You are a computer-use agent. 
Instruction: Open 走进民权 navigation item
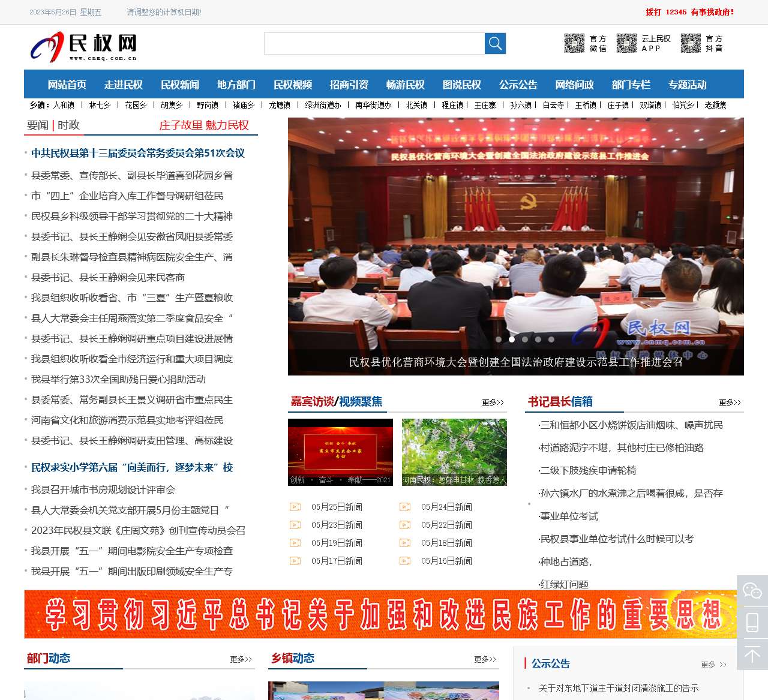(x=124, y=85)
